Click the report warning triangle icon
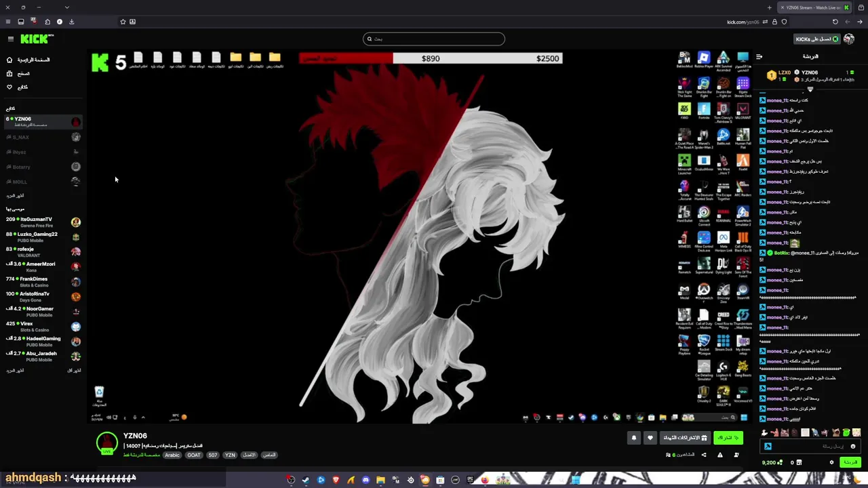 [x=720, y=455]
